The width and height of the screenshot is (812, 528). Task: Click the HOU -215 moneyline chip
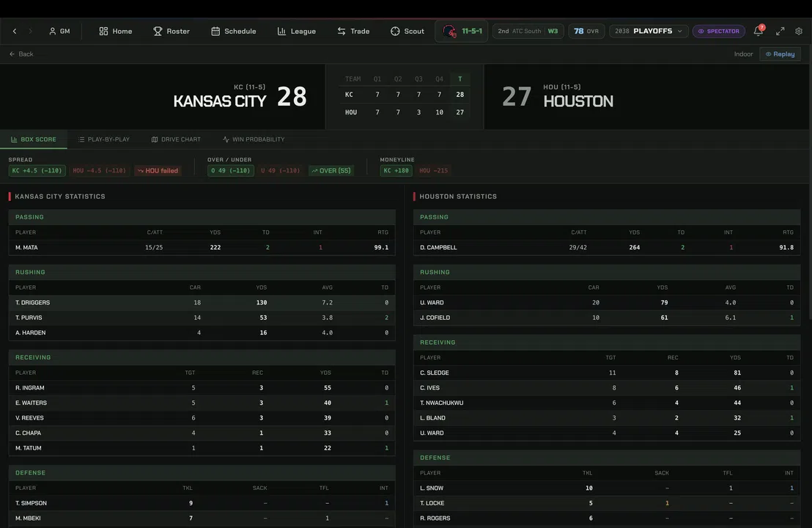click(x=433, y=170)
